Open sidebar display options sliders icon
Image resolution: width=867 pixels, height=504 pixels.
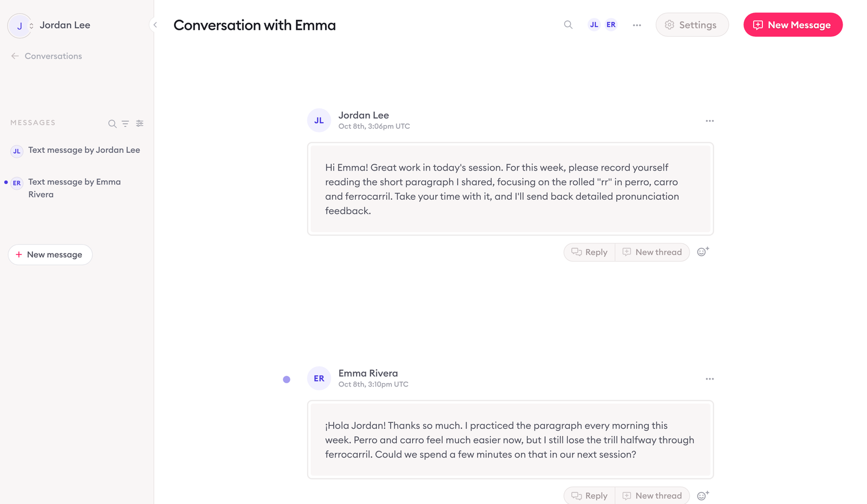point(140,123)
